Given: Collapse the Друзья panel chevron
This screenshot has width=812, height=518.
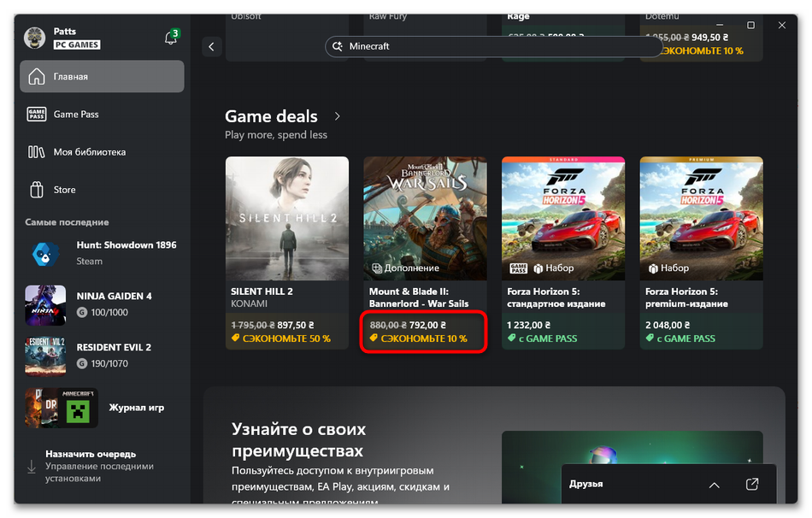Looking at the screenshot, I should 714,484.
